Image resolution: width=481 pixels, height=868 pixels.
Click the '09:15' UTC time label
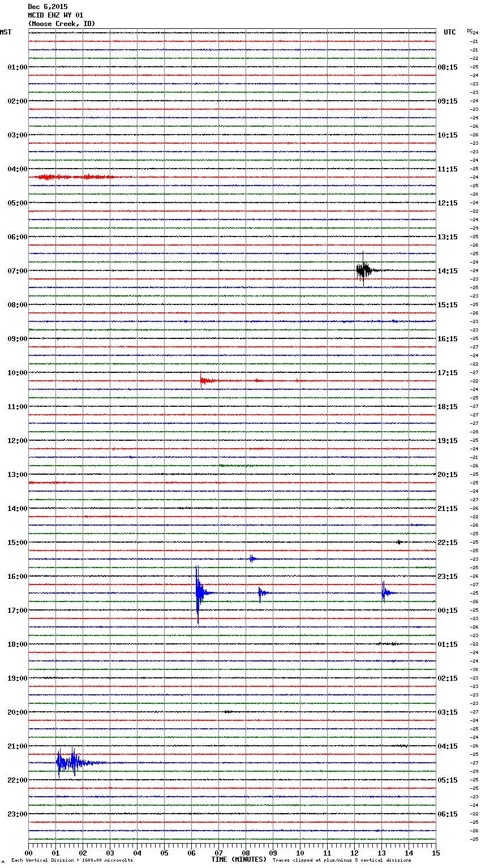click(x=448, y=101)
